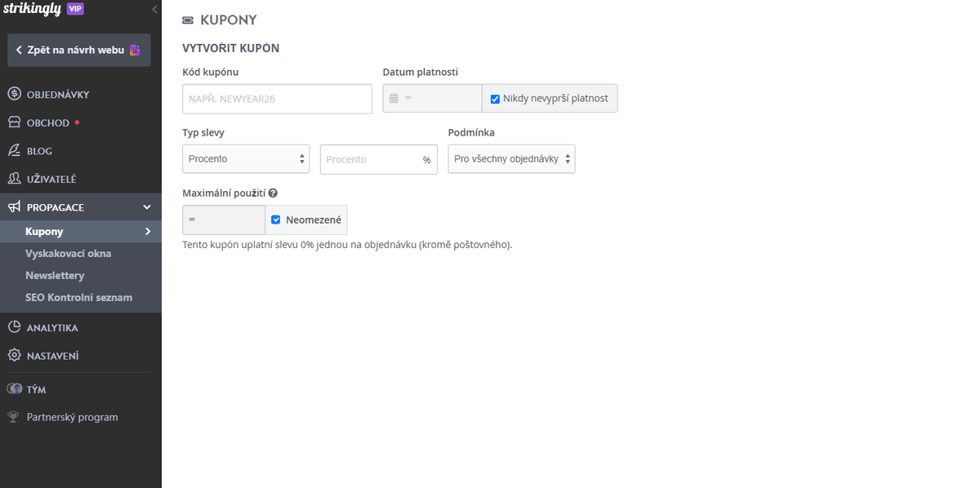Open the Typ slevy Procento dropdown
Screen dimensions: 980x488
click(246, 159)
